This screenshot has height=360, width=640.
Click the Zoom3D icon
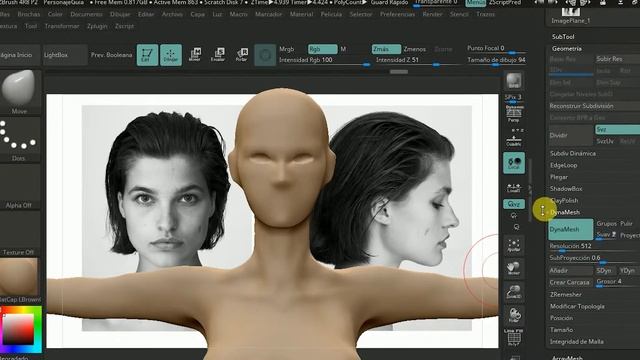514,291
